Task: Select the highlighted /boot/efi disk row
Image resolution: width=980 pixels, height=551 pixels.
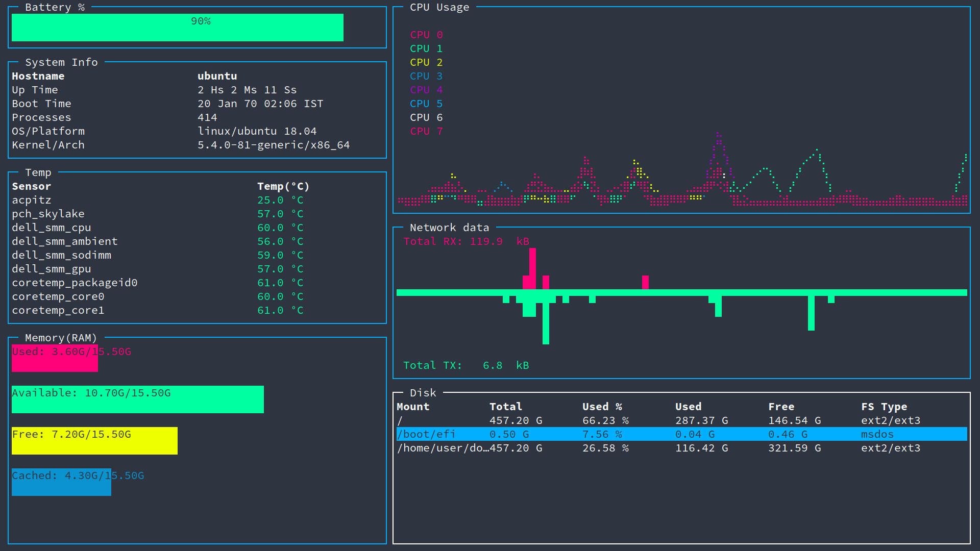Action: click(x=681, y=434)
